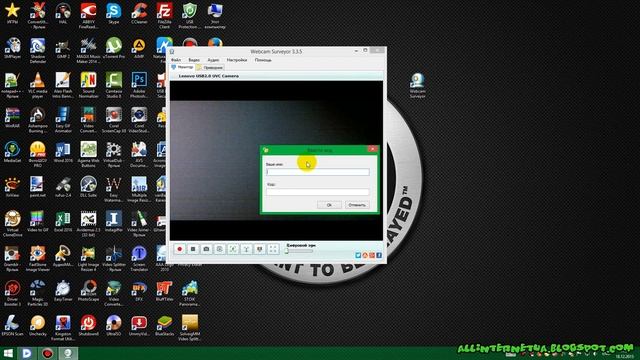Select the WinRAR desktop icon
Viewport: 640px width, 360px height.
coord(12,118)
